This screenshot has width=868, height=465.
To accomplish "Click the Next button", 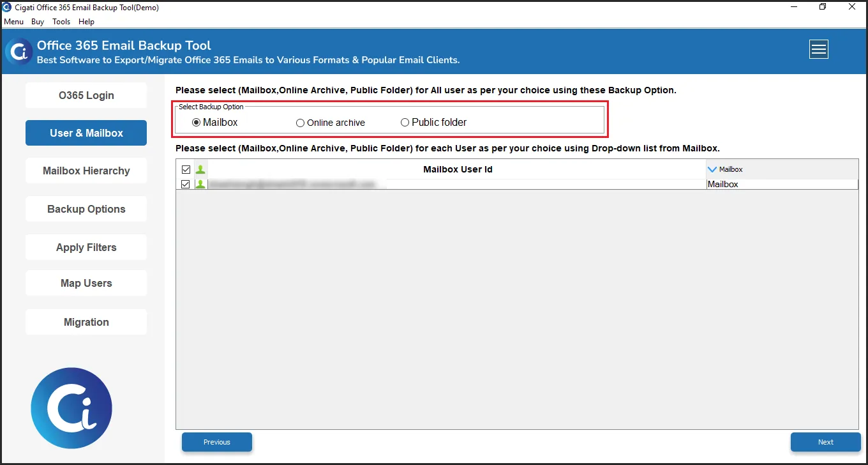I will 826,442.
